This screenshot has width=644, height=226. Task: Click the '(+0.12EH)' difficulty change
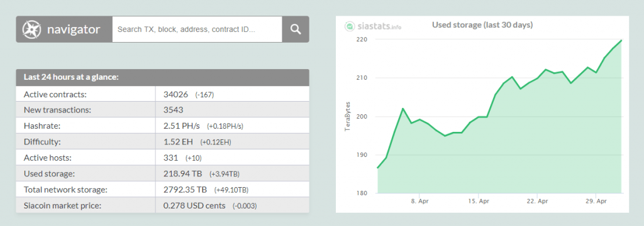point(216,143)
